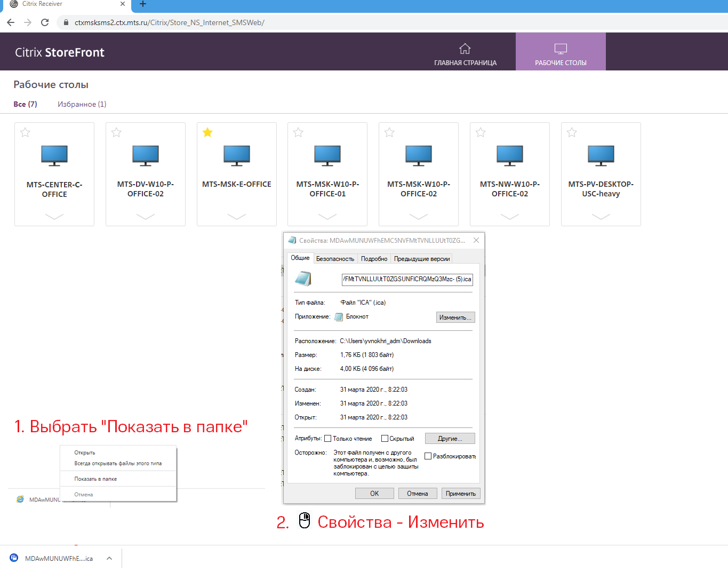Open download options arrow for ICA file

109,558
